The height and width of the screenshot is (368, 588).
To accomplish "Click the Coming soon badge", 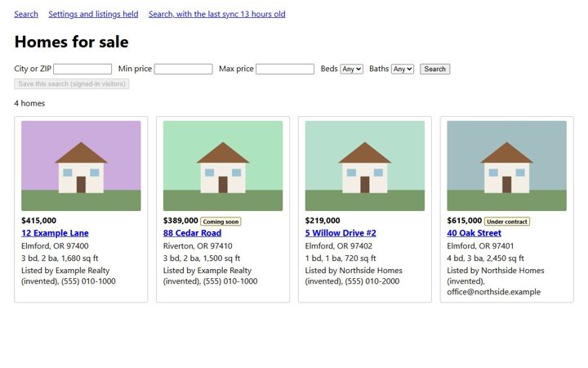I will coord(220,222).
